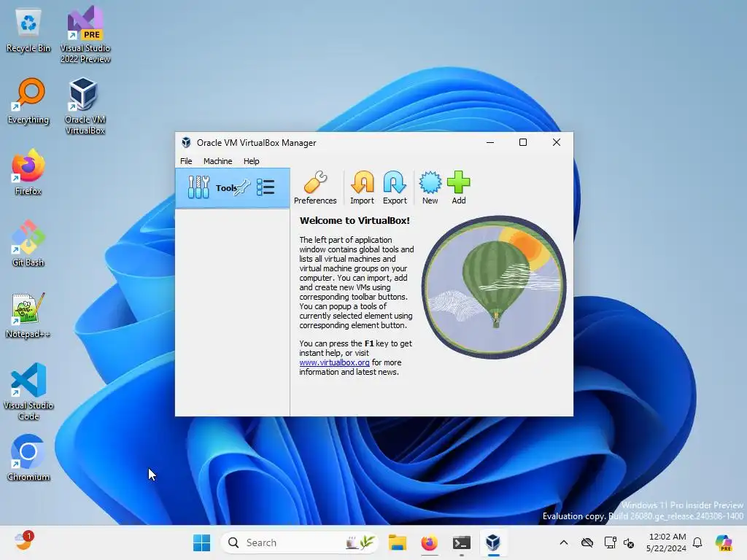The height and width of the screenshot is (560, 747).
Task: Follow the www.virtualbox.org link
Action: pyautogui.click(x=334, y=362)
